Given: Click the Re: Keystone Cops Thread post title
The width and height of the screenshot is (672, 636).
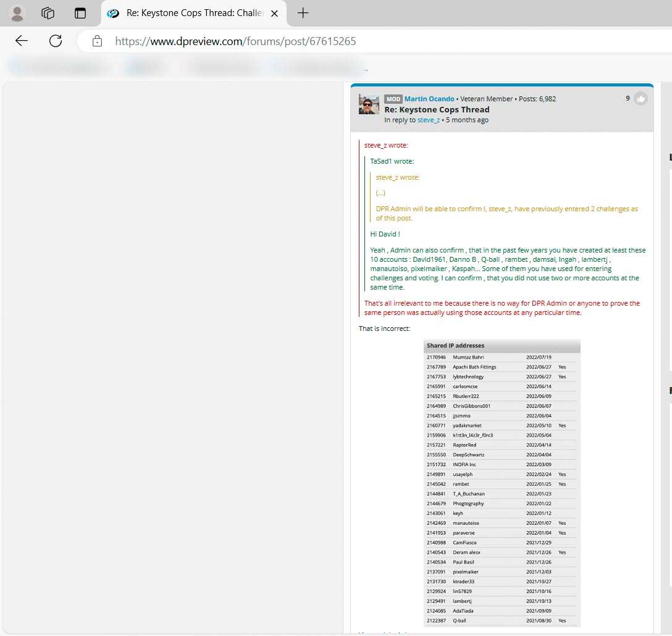Looking at the screenshot, I should (437, 109).
